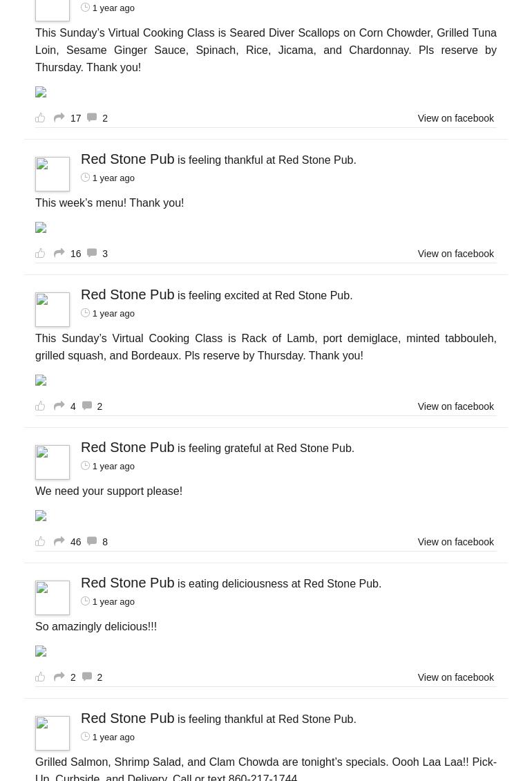
Task: Open the attached image below 'So amazingly delicious!!!'
Action: tap(41, 652)
